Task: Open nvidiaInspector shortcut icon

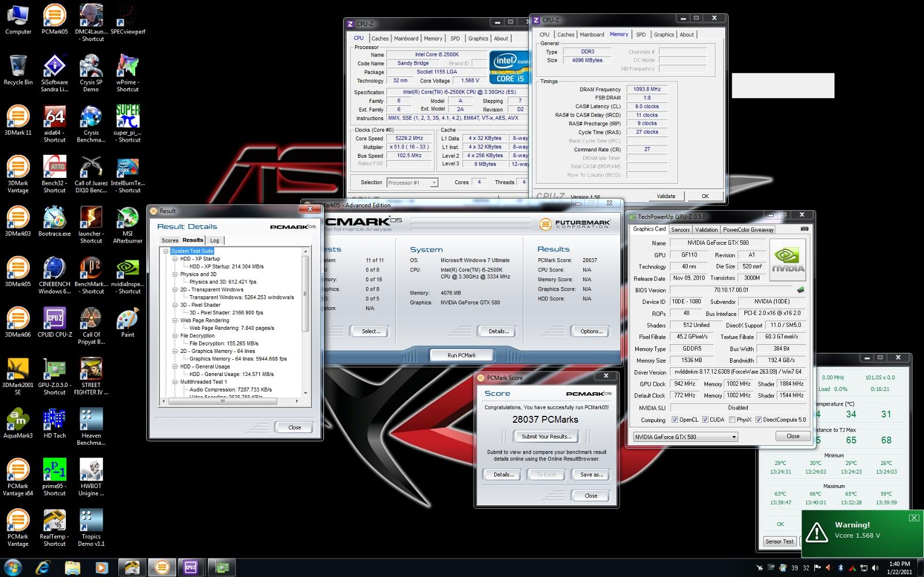Action: click(128, 275)
